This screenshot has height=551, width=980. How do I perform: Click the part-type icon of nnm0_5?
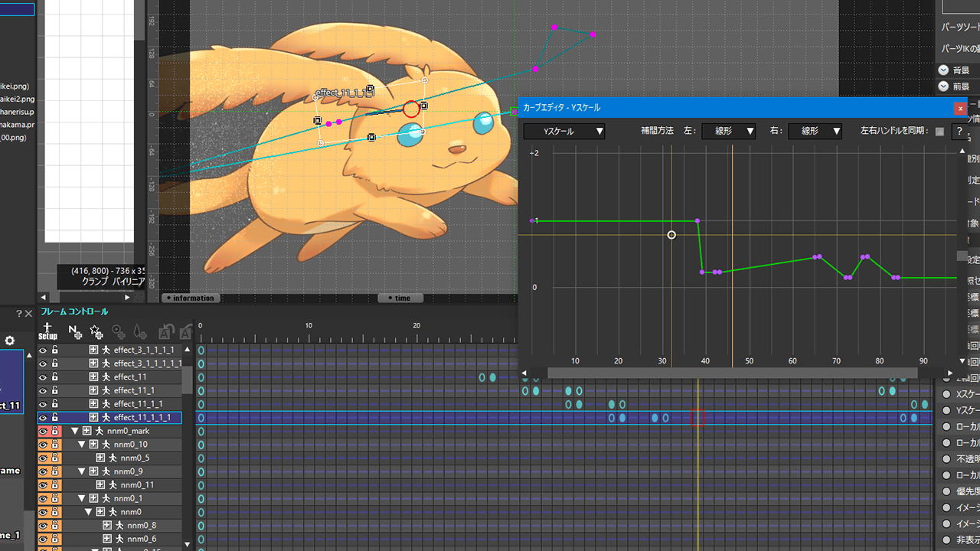[x=100, y=458]
